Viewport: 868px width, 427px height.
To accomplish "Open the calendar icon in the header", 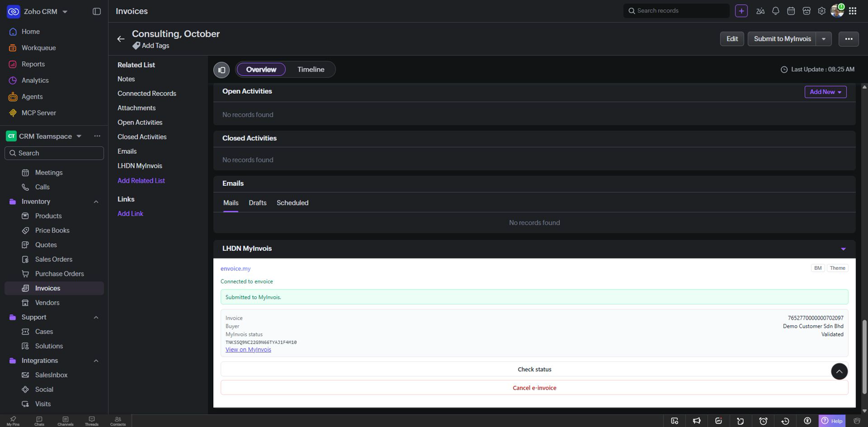I will point(791,11).
